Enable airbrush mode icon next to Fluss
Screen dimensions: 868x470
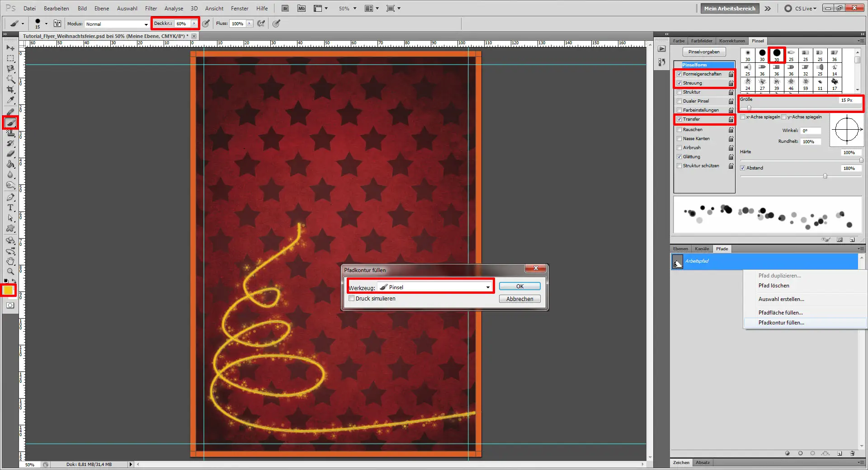pos(261,23)
